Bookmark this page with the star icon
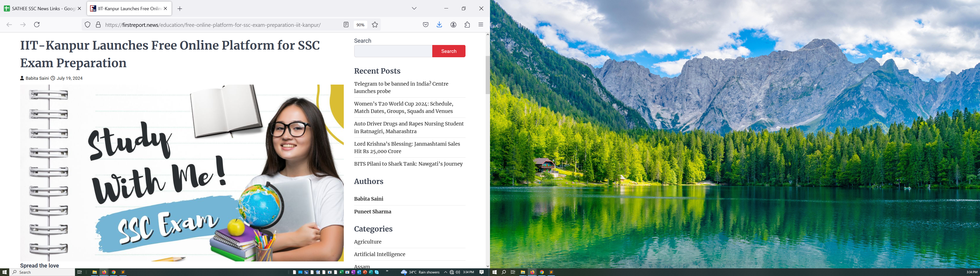Screen dimensions: 980x276 coord(375,25)
